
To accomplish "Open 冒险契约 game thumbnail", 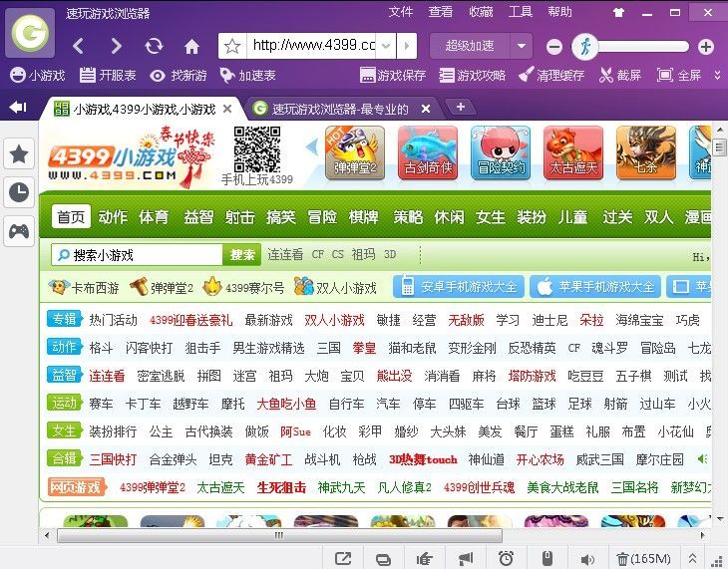I will click(501, 152).
